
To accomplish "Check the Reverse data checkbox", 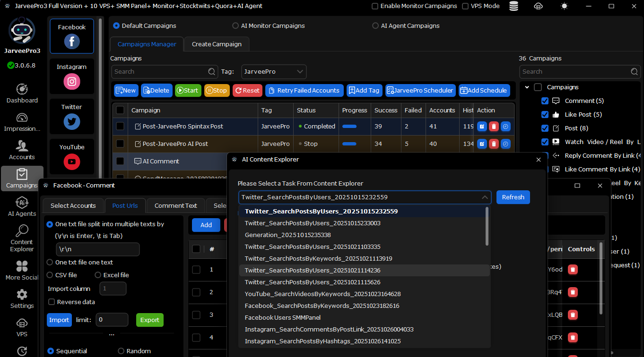I will click(x=52, y=302).
